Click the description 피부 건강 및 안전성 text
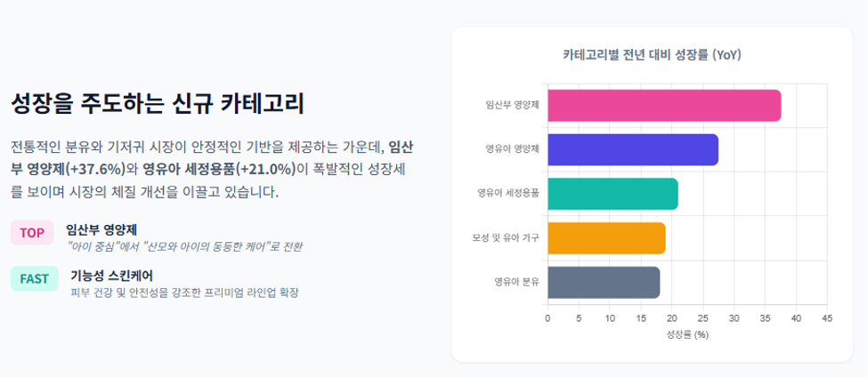The image size is (868, 377). pyautogui.click(x=185, y=293)
